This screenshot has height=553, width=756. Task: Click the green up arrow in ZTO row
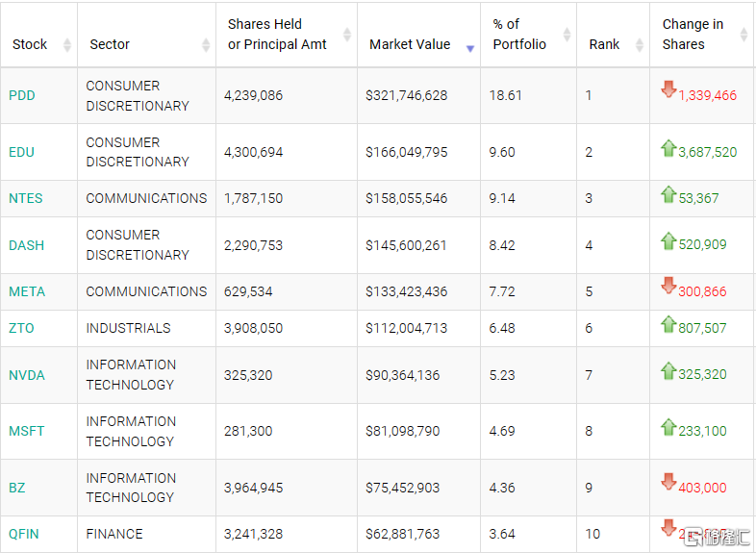point(668,324)
